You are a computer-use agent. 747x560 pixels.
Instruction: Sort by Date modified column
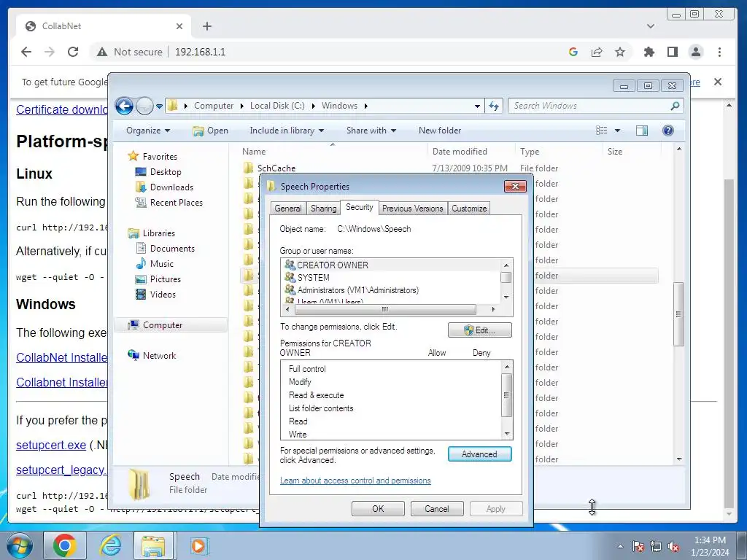[460, 152]
